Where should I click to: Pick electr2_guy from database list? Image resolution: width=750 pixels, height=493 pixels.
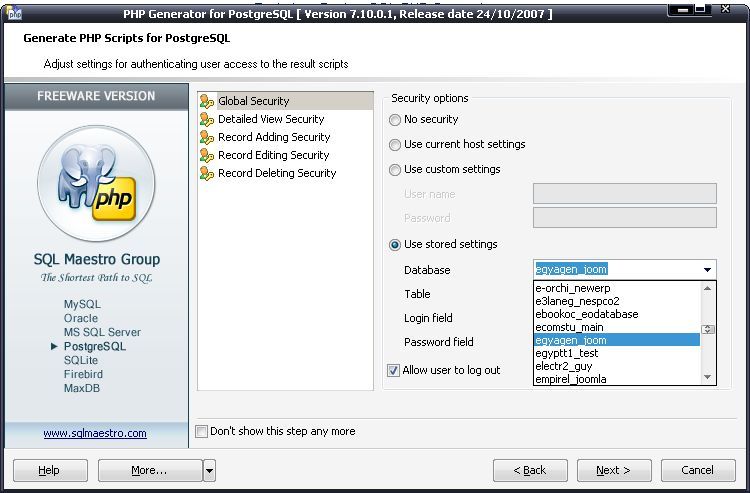pyautogui.click(x=617, y=366)
